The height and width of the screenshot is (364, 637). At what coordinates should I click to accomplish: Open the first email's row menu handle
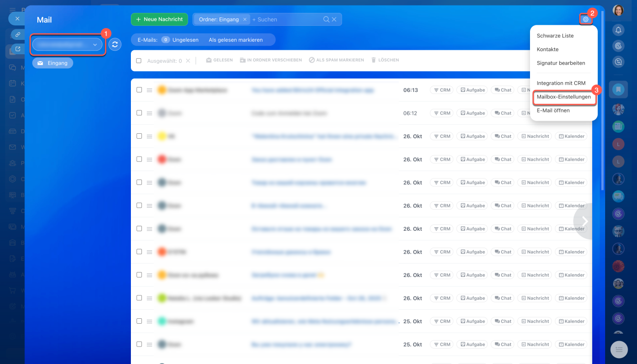149,91
